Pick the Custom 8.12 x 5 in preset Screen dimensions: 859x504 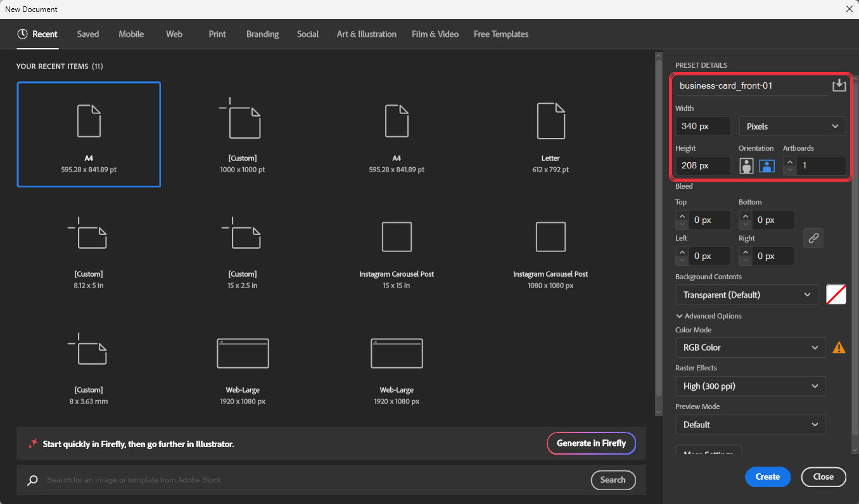[89, 250]
